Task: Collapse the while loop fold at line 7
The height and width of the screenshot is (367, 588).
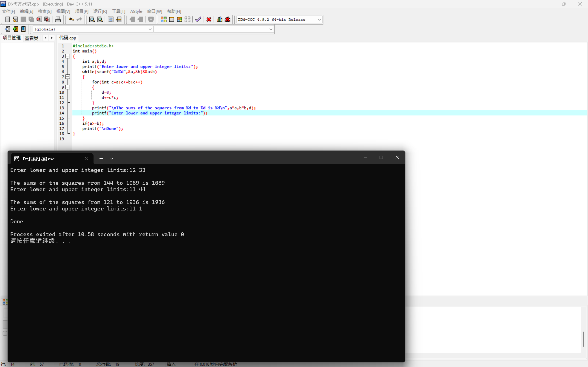Action: click(68, 77)
